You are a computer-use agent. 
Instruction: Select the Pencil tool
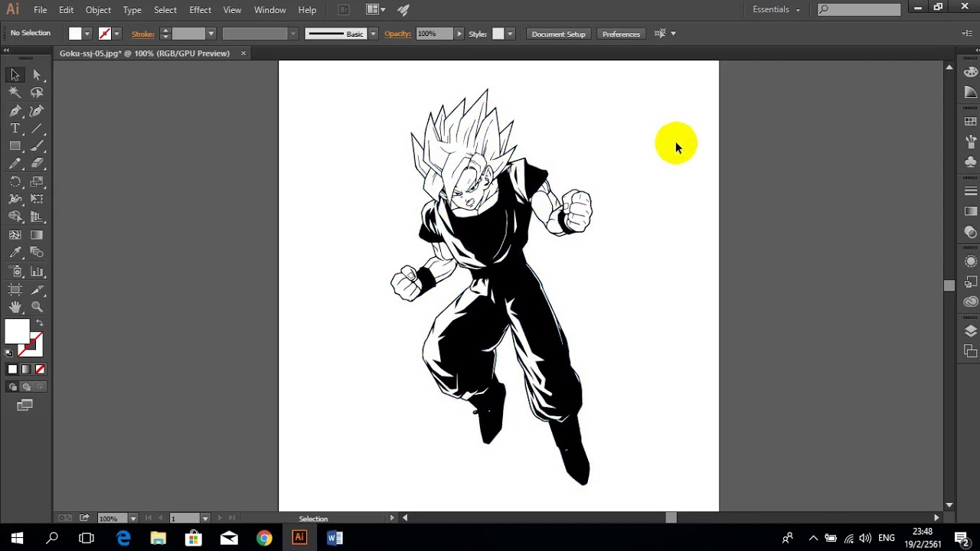pyautogui.click(x=15, y=164)
